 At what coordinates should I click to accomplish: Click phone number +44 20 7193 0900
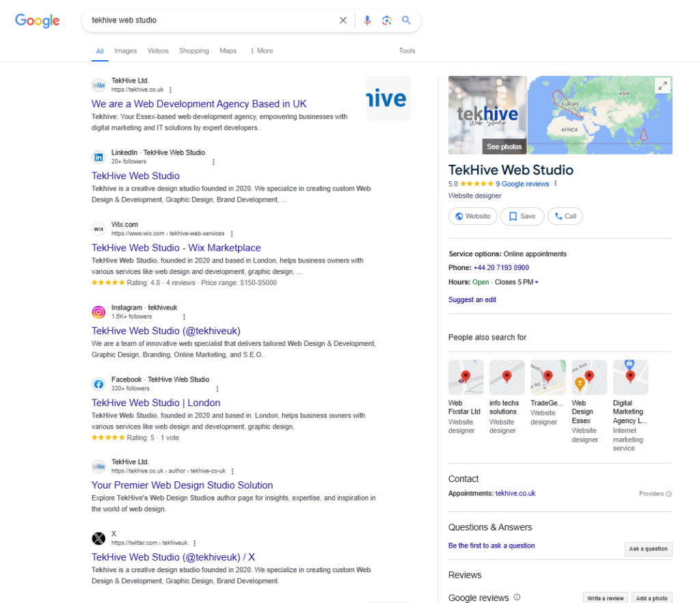click(x=501, y=267)
